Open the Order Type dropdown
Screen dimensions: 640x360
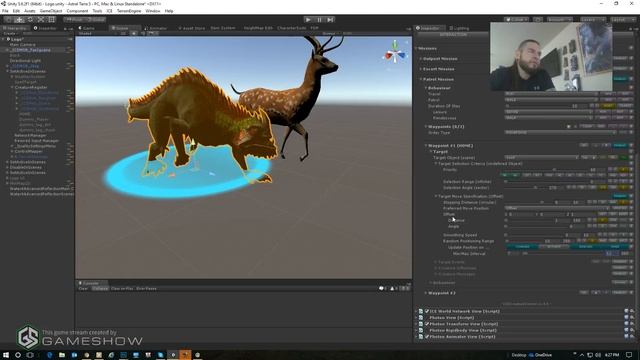[560, 133]
